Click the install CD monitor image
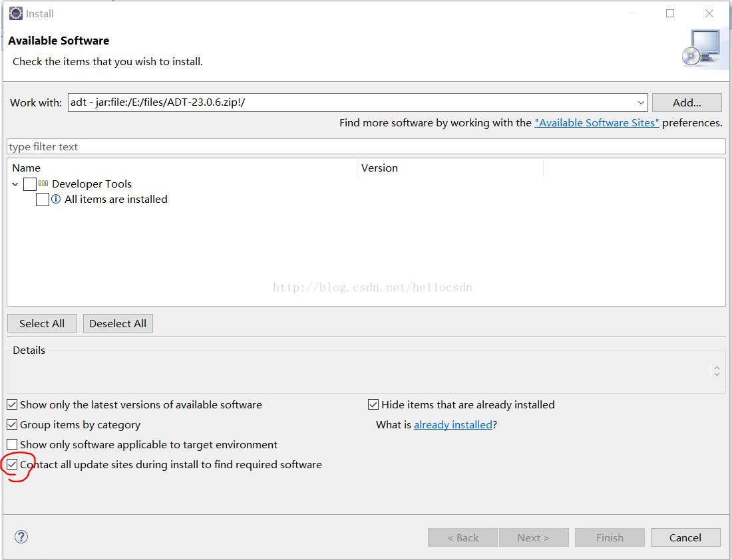 pos(701,48)
